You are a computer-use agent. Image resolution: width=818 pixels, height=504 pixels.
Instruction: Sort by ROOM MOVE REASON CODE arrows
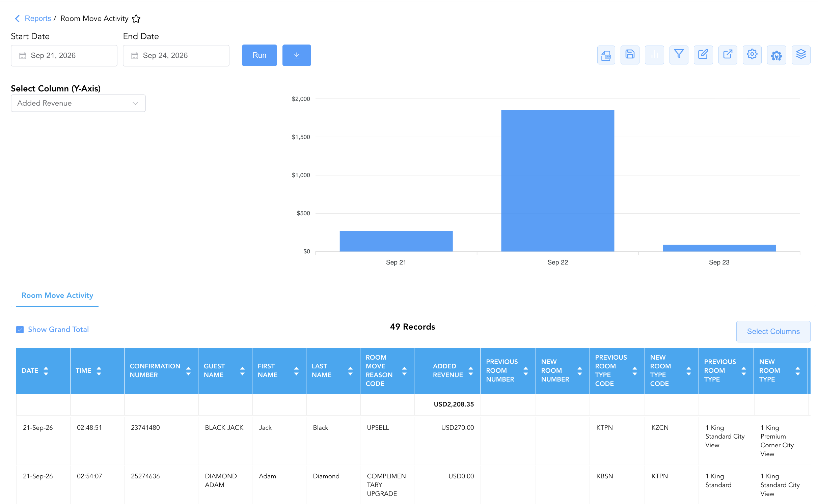pos(404,371)
